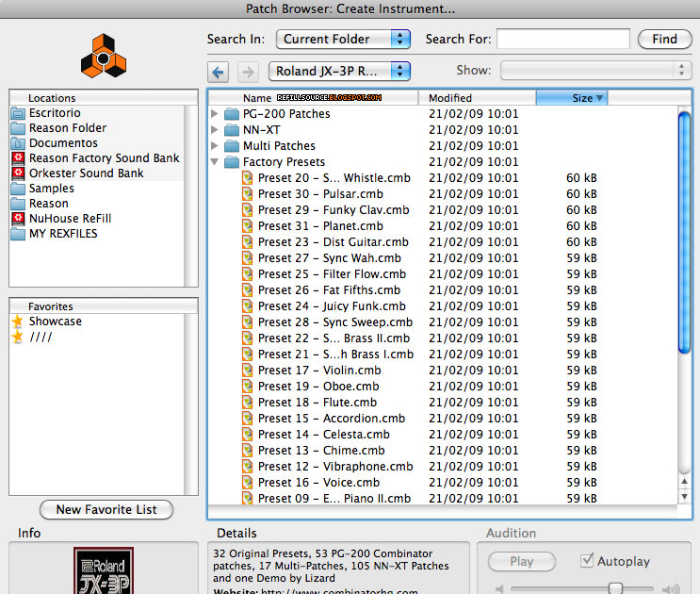The image size is (700, 594).
Task: Click the Factory Presets folder icon
Action: click(232, 162)
